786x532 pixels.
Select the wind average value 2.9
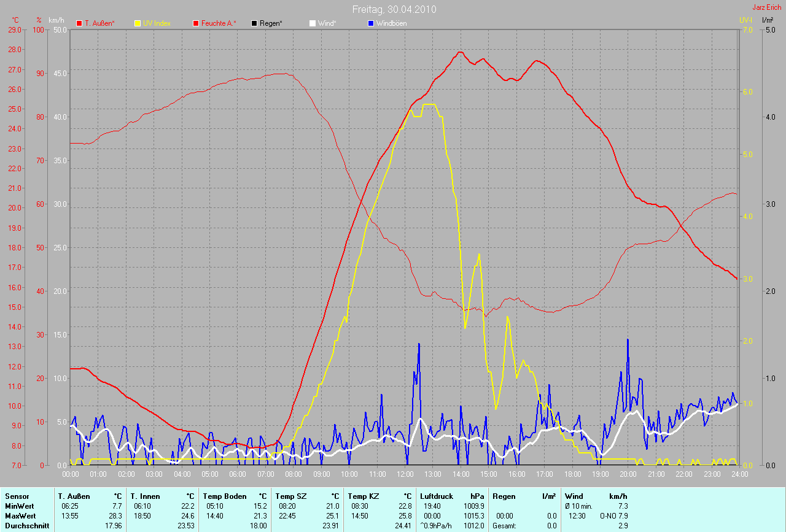(x=622, y=525)
